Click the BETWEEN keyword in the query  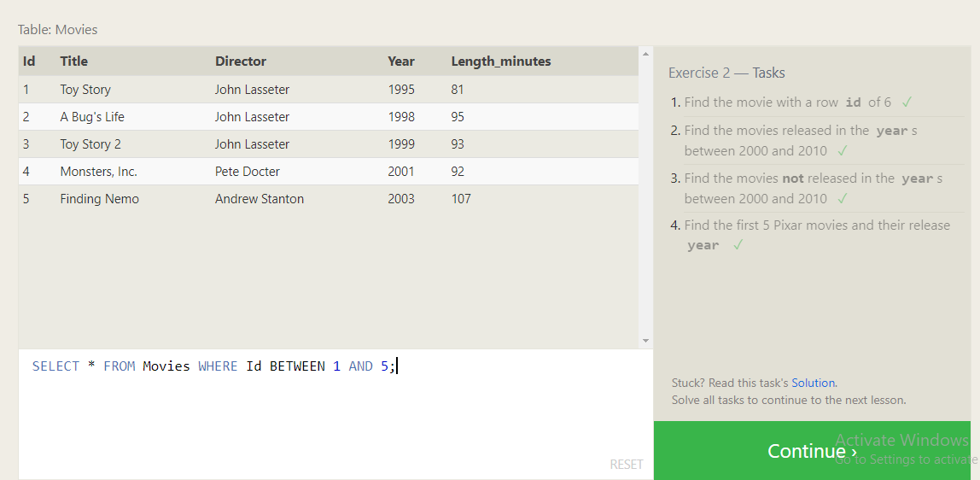point(297,366)
